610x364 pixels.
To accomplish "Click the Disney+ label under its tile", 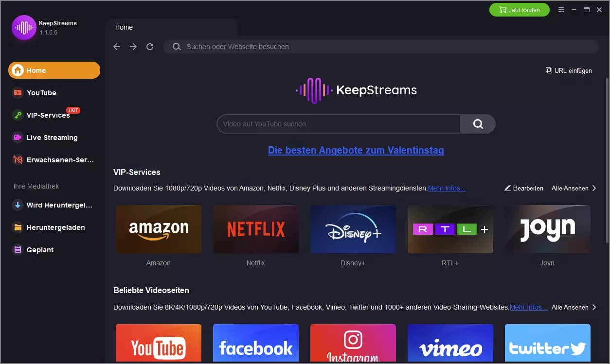I will [353, 263].
